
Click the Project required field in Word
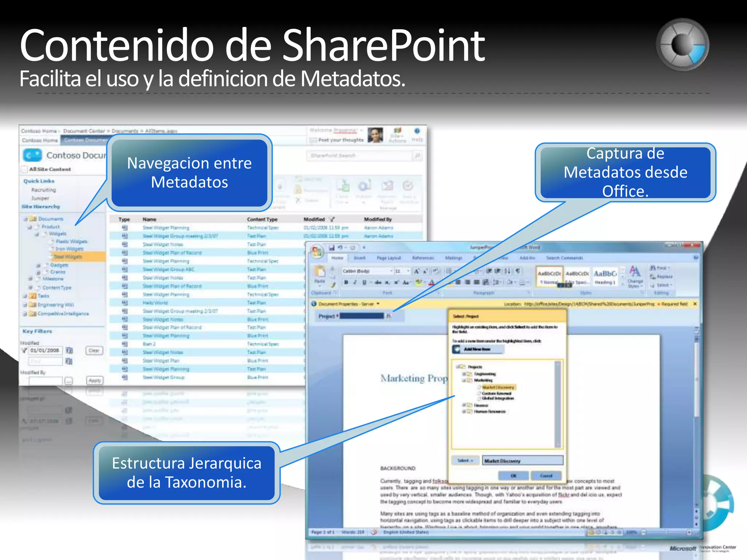362,316
